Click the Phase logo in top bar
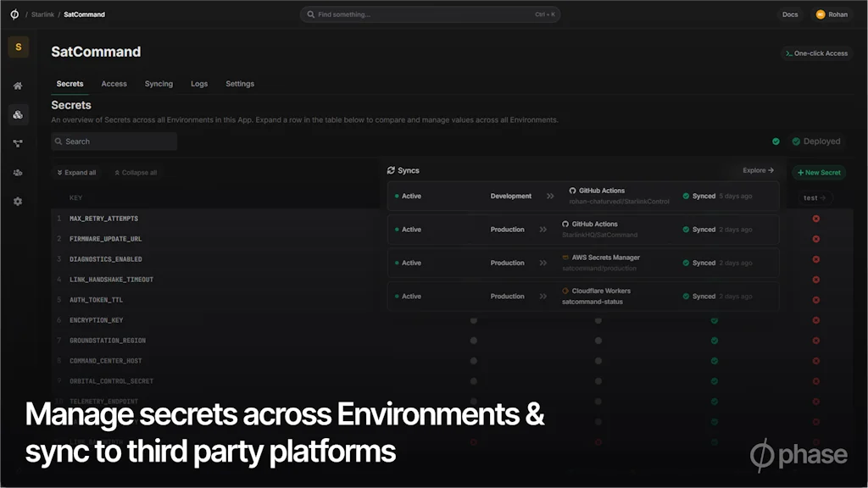The image size is (868, 488). coord(14,14)
